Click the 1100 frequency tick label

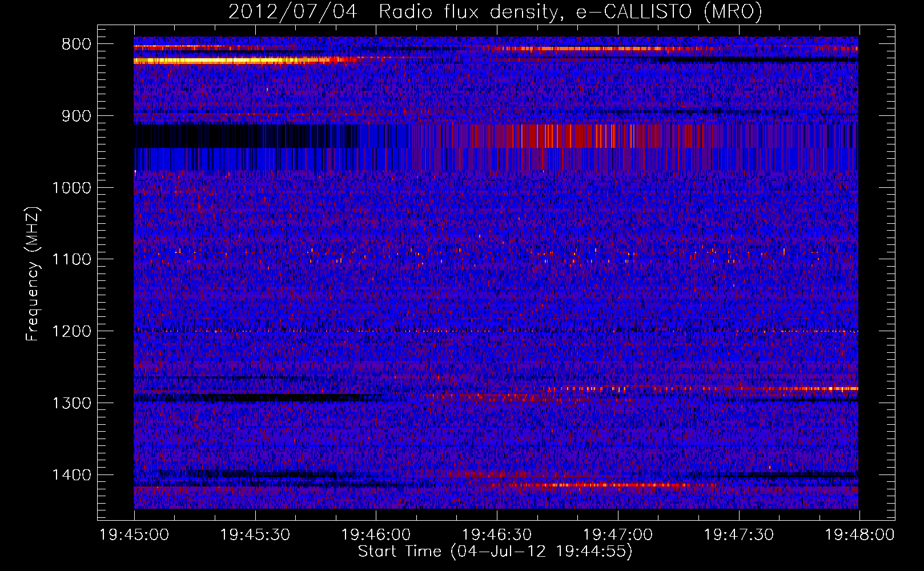coord(72,260)
